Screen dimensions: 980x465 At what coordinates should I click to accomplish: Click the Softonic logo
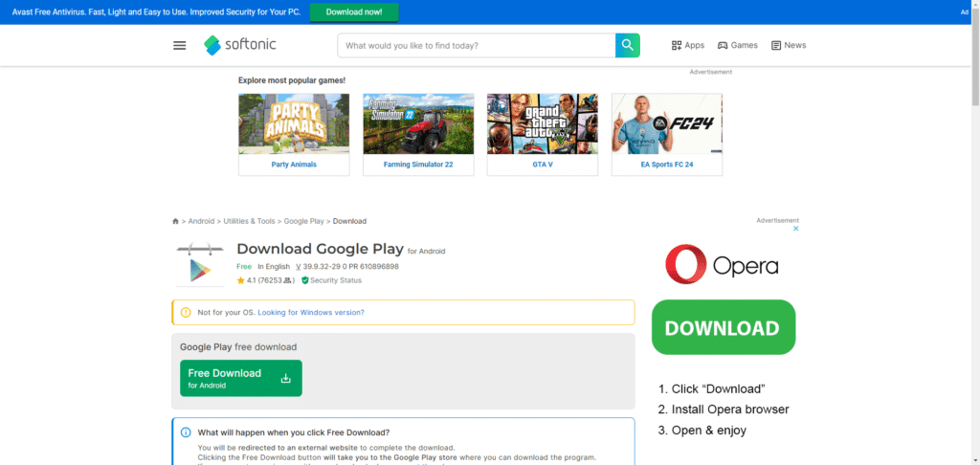tap(240, 45)
